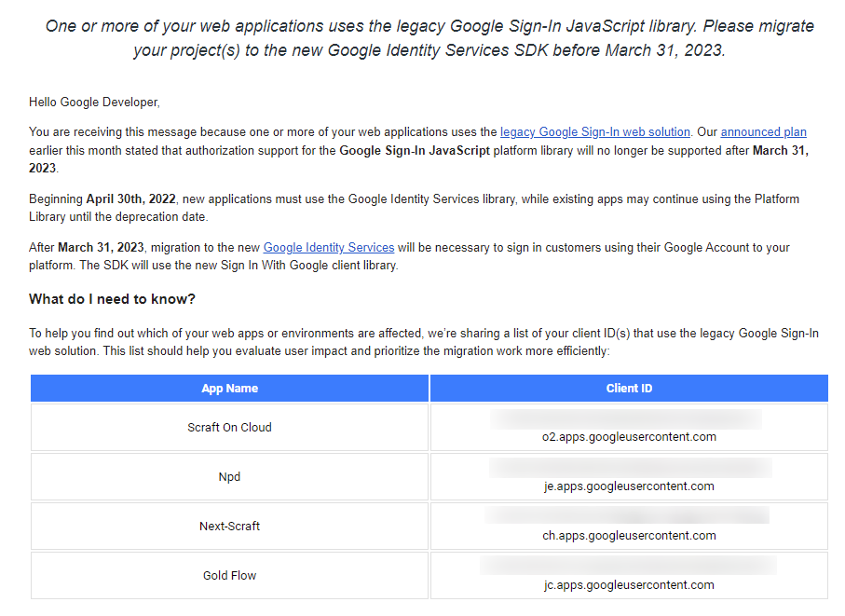Click the bold 'Google Sign-In JavaScript' text
The height and width of the screenshot is (616, 845).
click(x=414, y=150)
